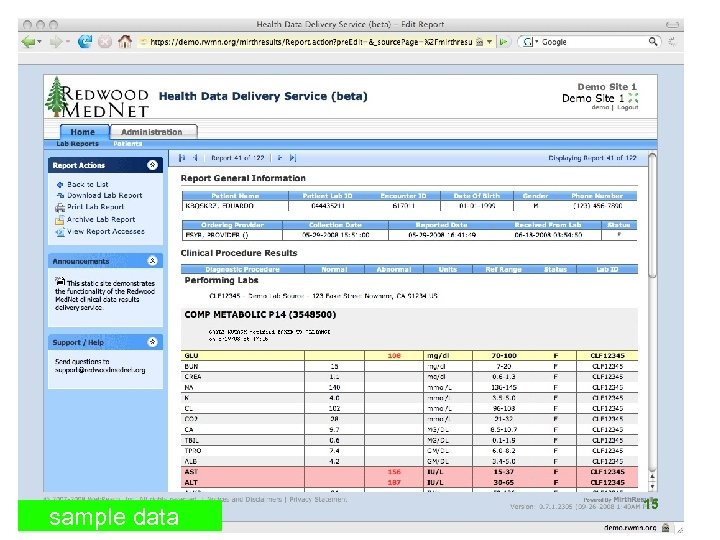Click the AST abnormal row
This screenshot has height=540, width=720.
pos(410,472)
